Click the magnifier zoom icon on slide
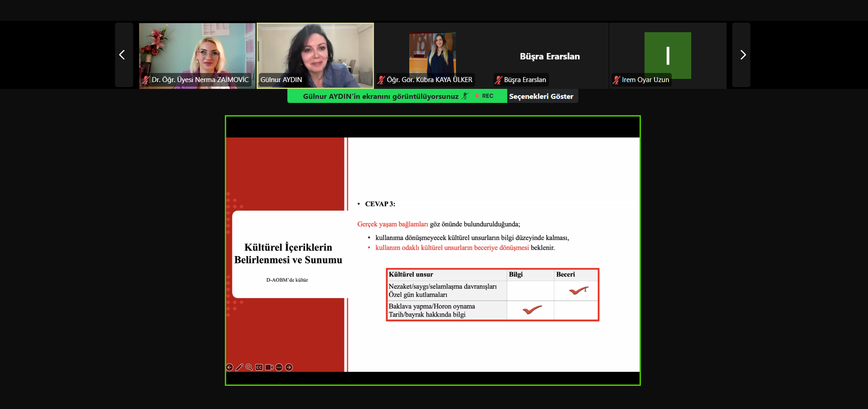Image resolution: width=868 pixels, height=409 pixels. click(x=249, y=367)
